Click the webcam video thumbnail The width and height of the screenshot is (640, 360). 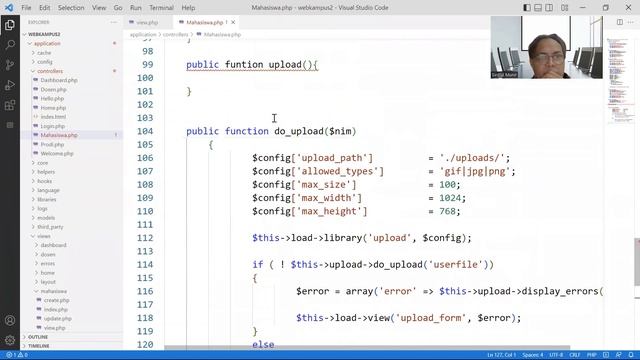(x=546, y=47)
